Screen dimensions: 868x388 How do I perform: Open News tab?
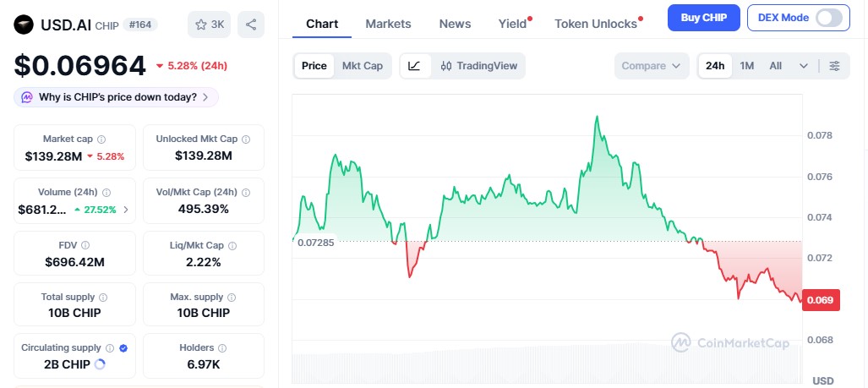(x=455, y=24)
